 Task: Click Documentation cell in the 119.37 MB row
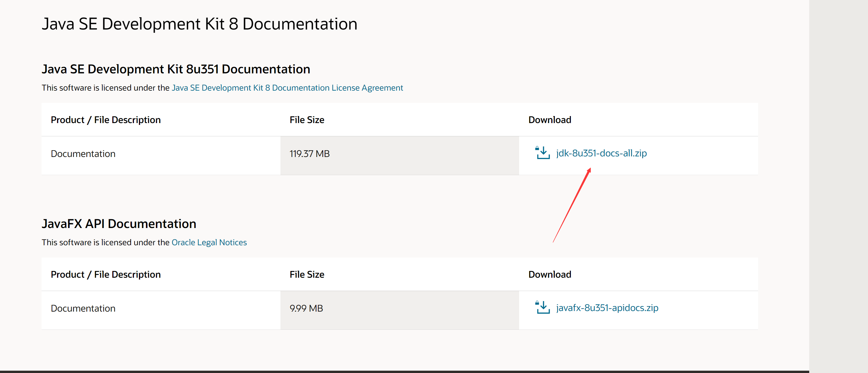tap(161, 155)
